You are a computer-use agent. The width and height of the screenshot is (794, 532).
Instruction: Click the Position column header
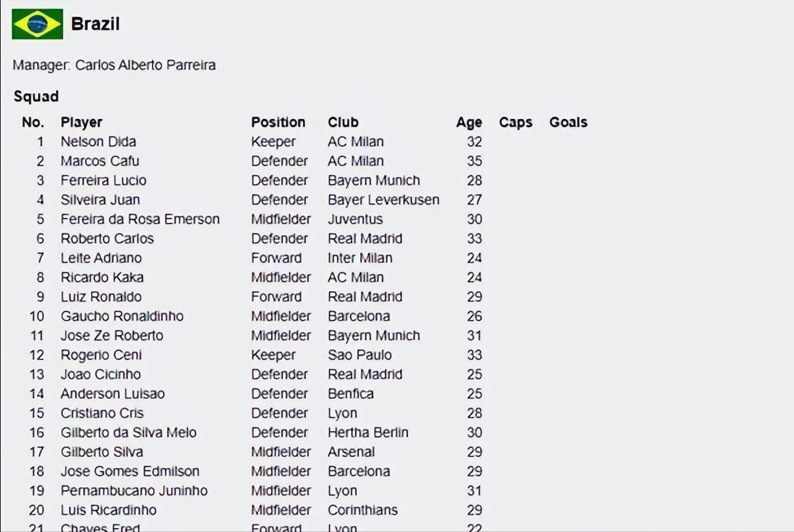(278, 122)
